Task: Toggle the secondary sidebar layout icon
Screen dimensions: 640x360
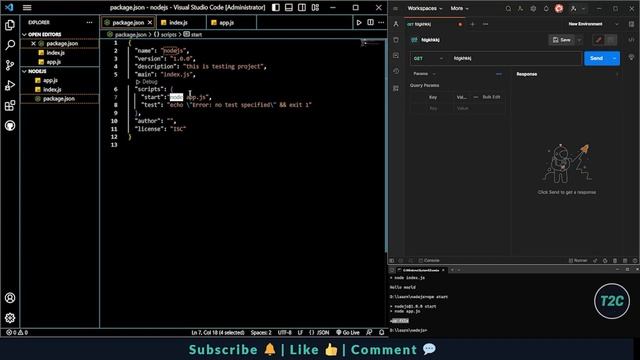Action: [x=302, y=7]
